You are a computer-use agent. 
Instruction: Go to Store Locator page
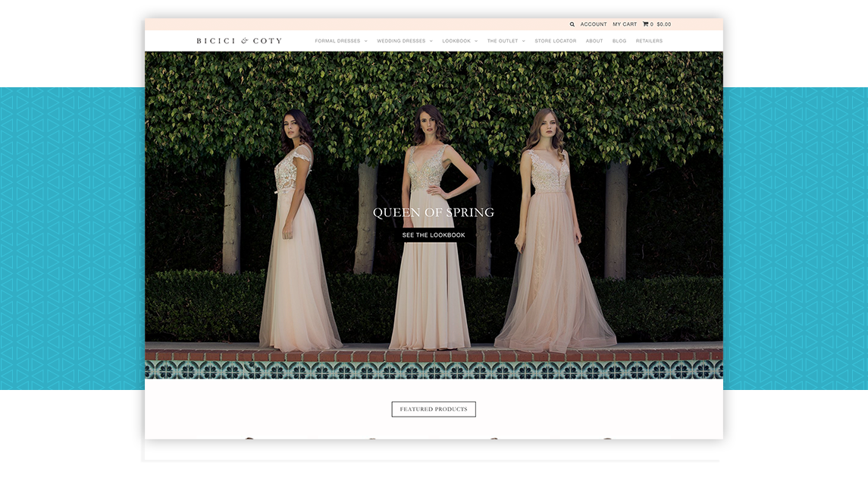[x=555, y=41]
